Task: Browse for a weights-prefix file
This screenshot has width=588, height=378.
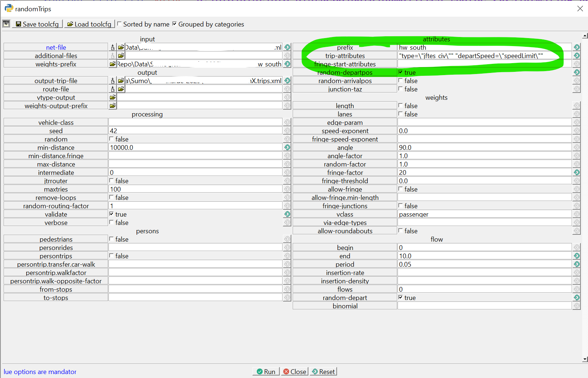Action: pos(112,64)
